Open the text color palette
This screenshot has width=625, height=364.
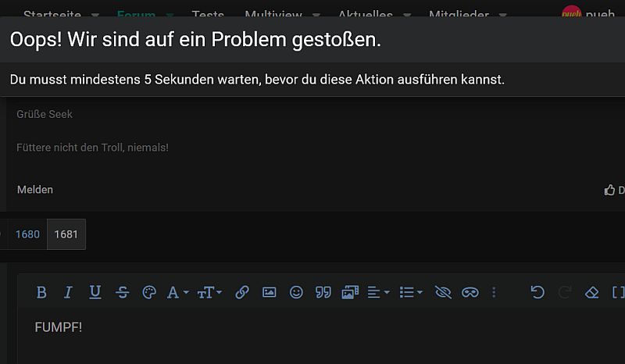pyautogui.click(x=148, y=292)
